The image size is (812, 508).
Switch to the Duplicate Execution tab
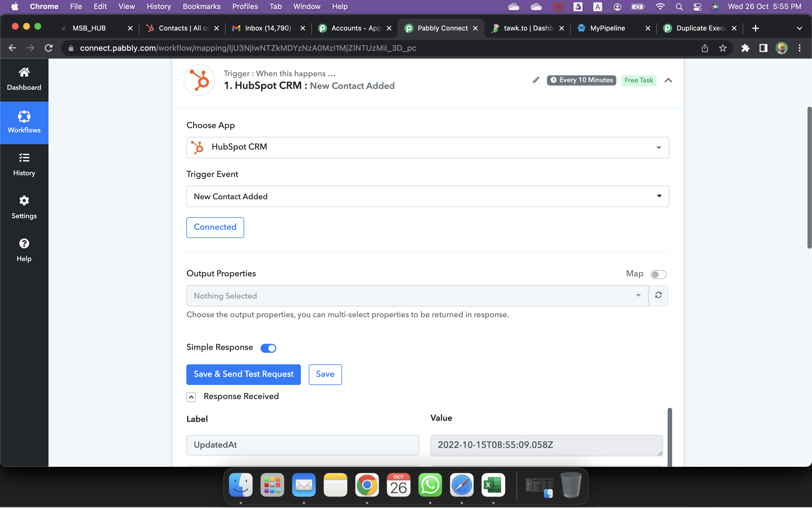(700, 28)
